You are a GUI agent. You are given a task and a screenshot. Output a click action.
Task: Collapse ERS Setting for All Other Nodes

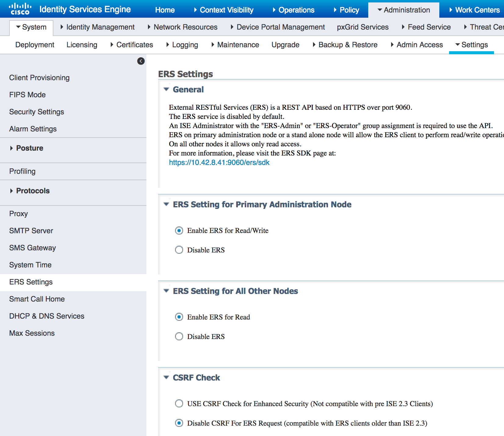166,291
